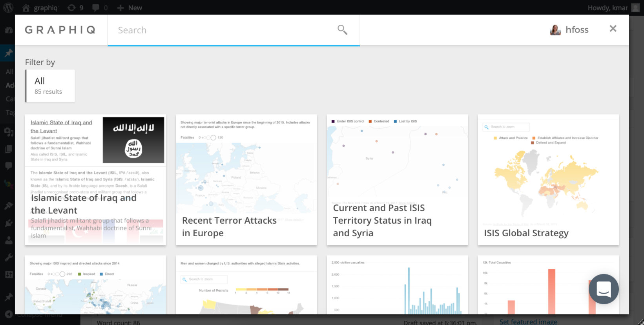The image size is (644, 325).
Task: Click the WordPress logo in admin bar
Action: click(x=8, y=7)
